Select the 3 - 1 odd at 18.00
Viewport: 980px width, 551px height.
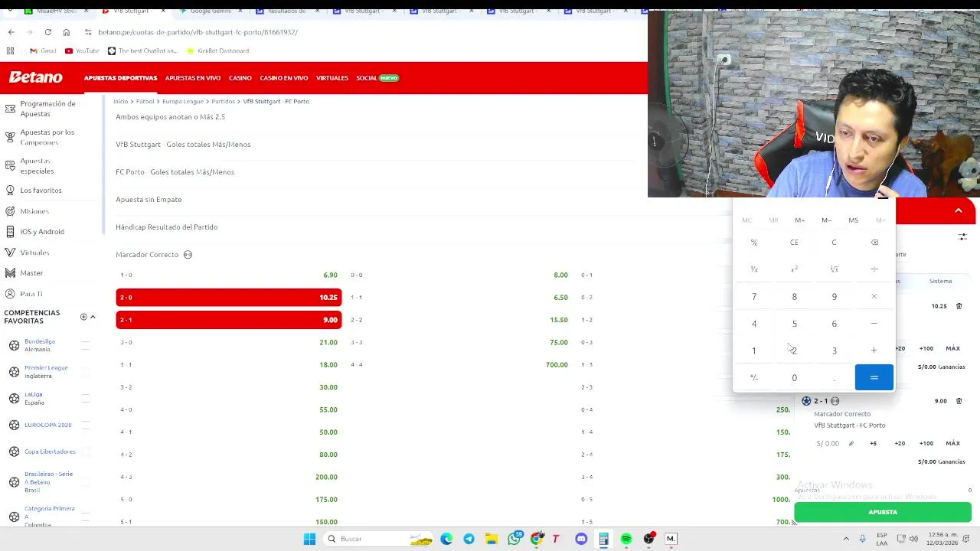pyautogui.click(x=229, y=365)
